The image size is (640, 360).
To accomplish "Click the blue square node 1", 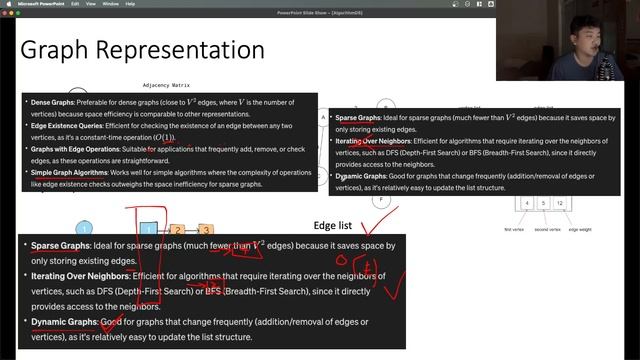I will [x=149, y=229].
